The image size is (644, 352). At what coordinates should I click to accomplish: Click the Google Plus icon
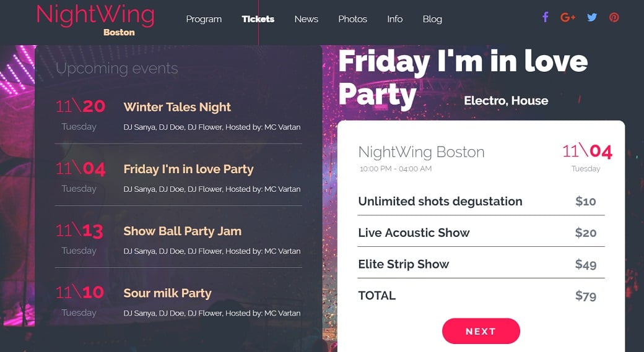pyautogui.click(x=568, y=17)
